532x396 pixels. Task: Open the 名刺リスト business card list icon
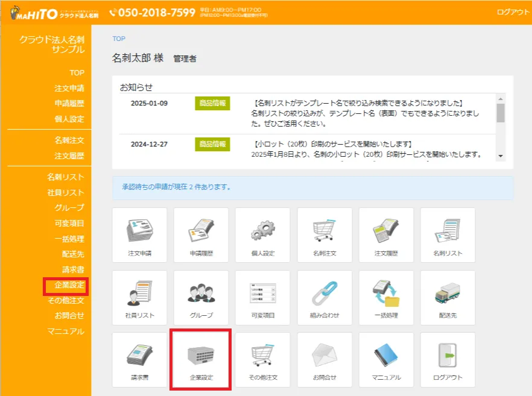click(447, 235)
